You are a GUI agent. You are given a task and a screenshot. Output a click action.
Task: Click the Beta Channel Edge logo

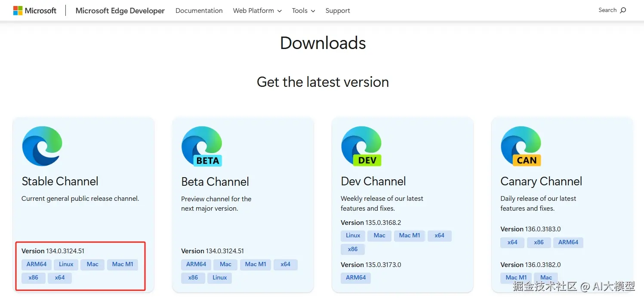pyautogui.click(x=202, y=146)
